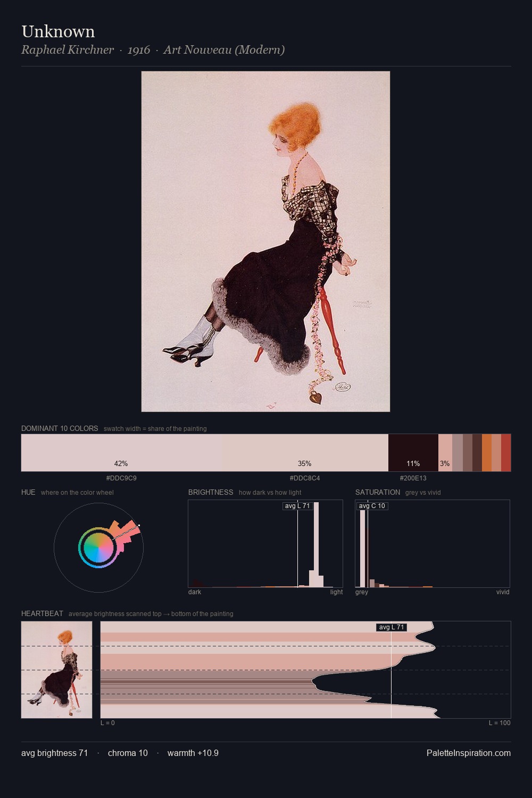This screenshot has height=798, width=532.
Task: Click the "avg C 10" label
Action: click(x=372, y=506)
